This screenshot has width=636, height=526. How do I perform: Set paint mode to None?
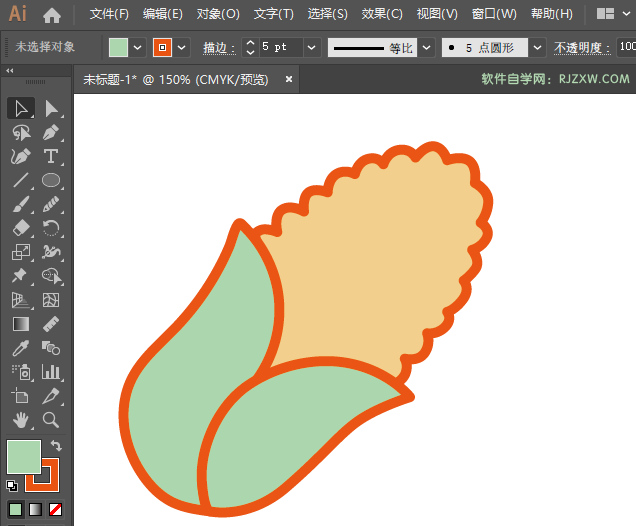pos(56,509)
